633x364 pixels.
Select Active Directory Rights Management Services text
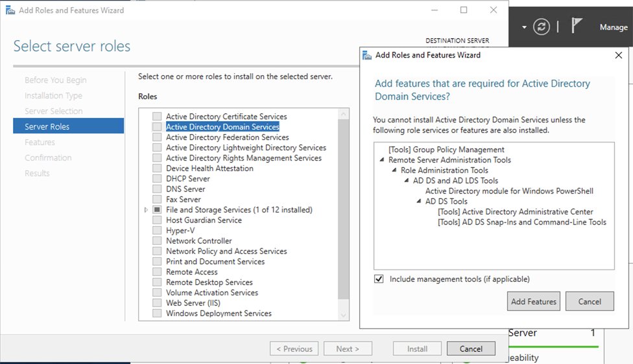coord(244,158)
